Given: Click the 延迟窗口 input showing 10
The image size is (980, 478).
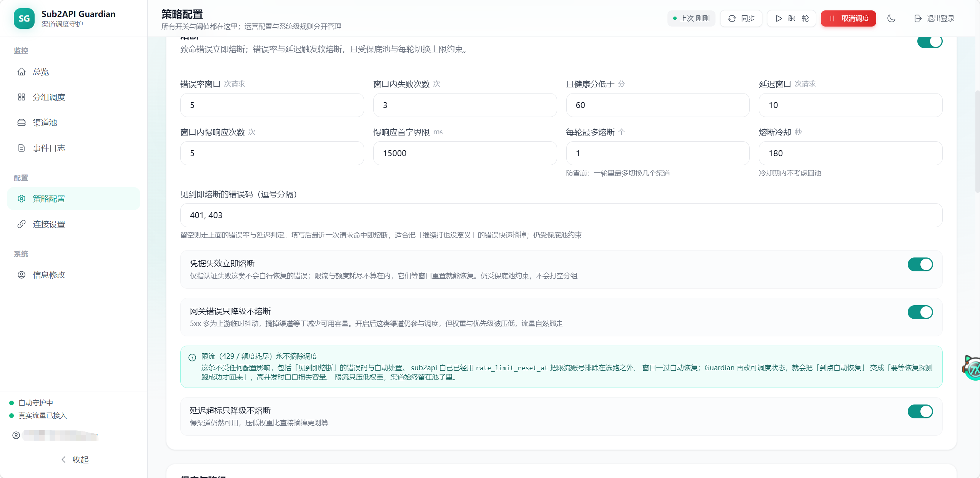Looking at the screenshot, I should (x=850, y=105).
